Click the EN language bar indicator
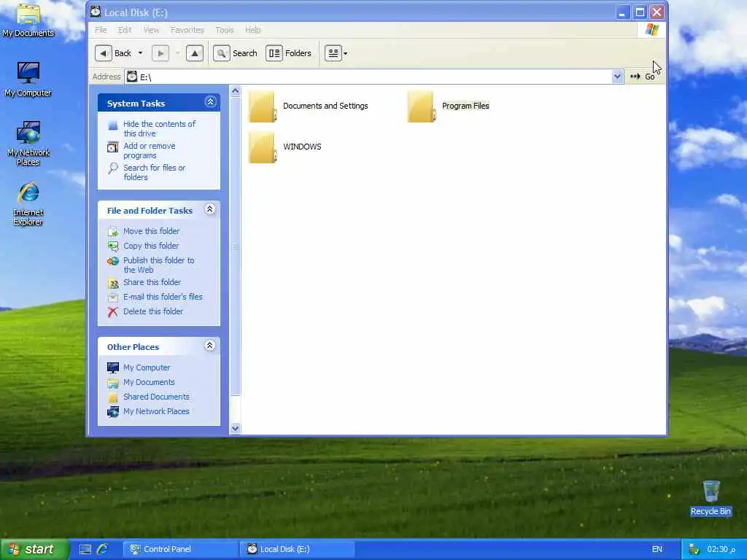The image size is (747, 560). [x=657, y=549]
